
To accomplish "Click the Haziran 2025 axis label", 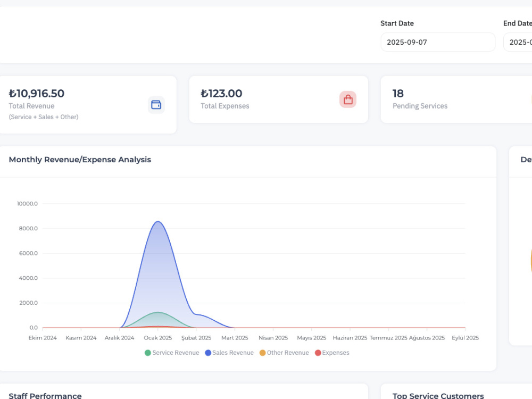I will (350, 338).
